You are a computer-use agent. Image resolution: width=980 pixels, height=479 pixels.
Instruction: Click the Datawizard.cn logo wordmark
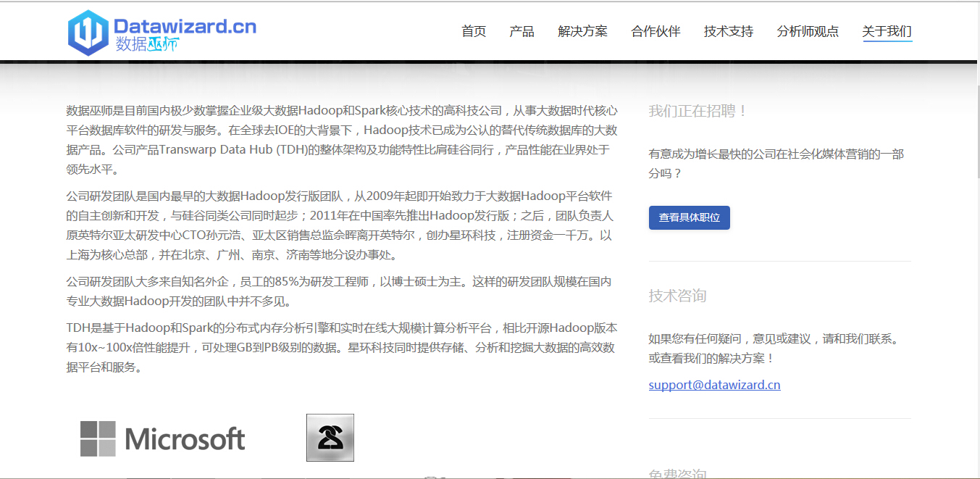click(185, 26)
